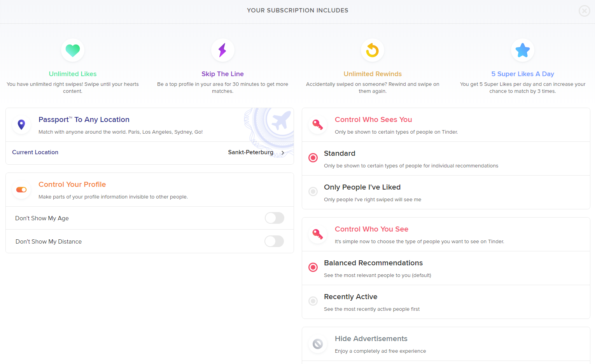Click the Passport location pin icon
595x364 pixels.
point(21,124)
